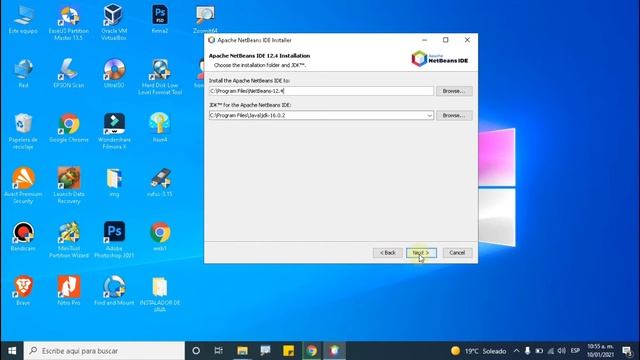Open the weather widget showing 19°C Soleado
Image resolution: width=640 pixels, height=360 pixels.
[478, 351]
